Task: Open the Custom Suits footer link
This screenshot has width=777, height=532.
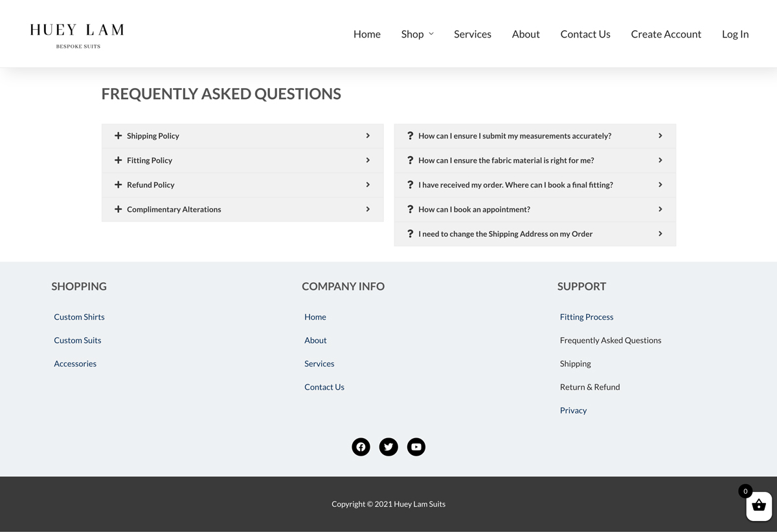Action: pyautogui.click(x=78, y=340)
